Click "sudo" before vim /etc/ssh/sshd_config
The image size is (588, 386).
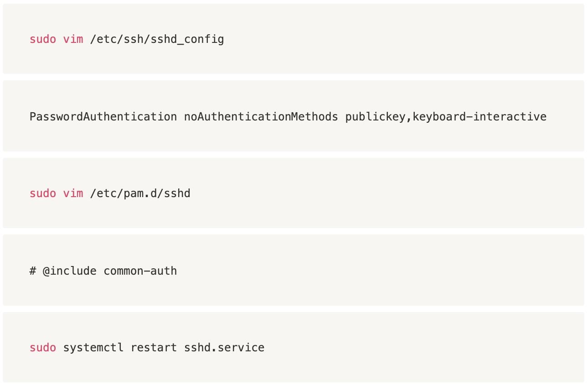tap(43, 39)
